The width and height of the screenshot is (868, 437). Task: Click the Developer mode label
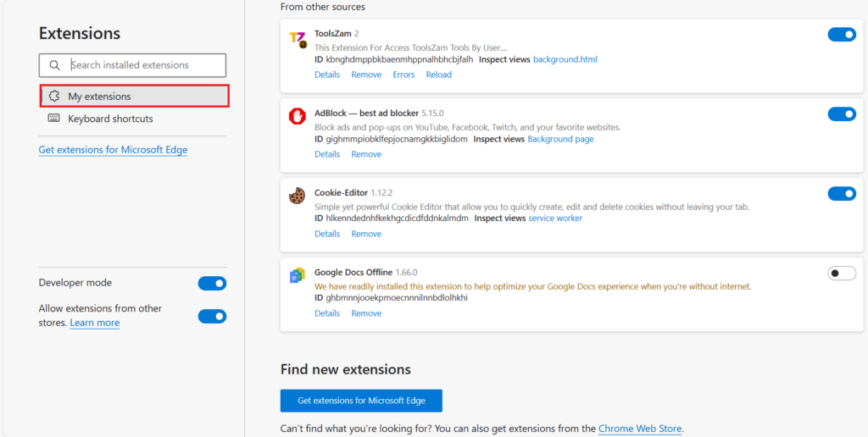point(75,283)
